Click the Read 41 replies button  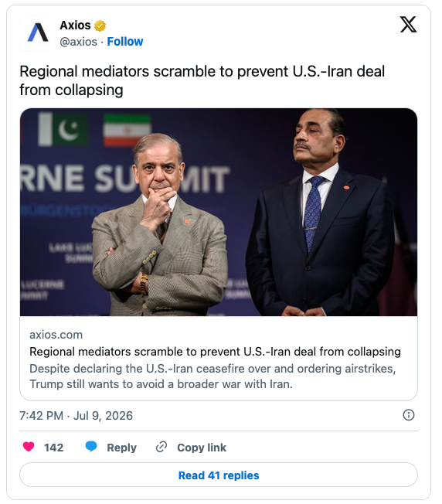219,475
